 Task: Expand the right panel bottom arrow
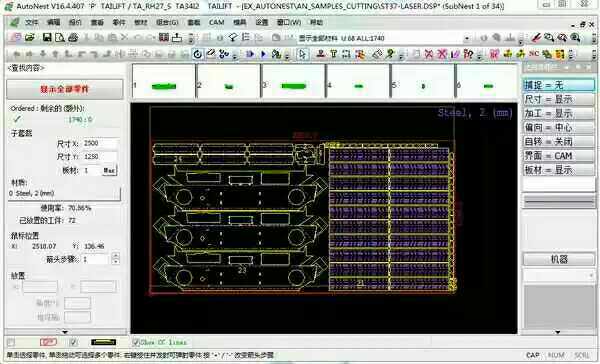click(x=558, y=332)
